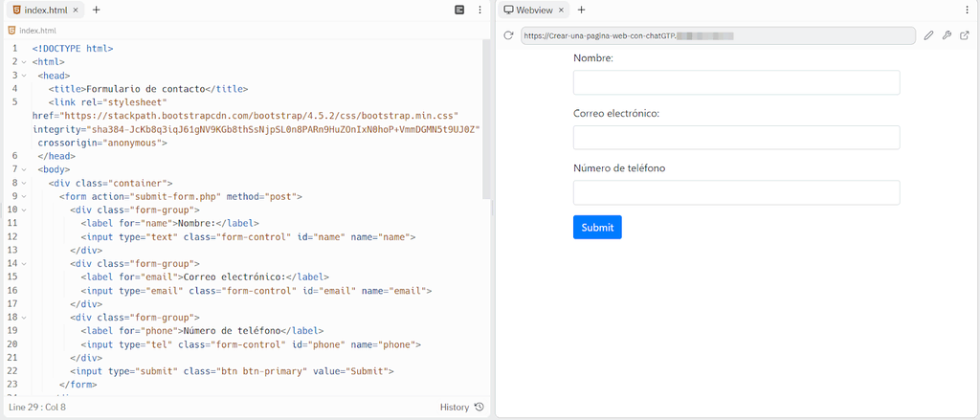Open the Webview pane three-dot menu
Image resolution: width=980 pixels, height=420 pixels.
tap(968, 10)
